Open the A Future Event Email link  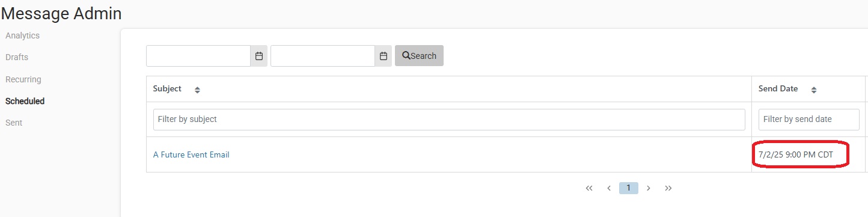(x=191, y=154)
